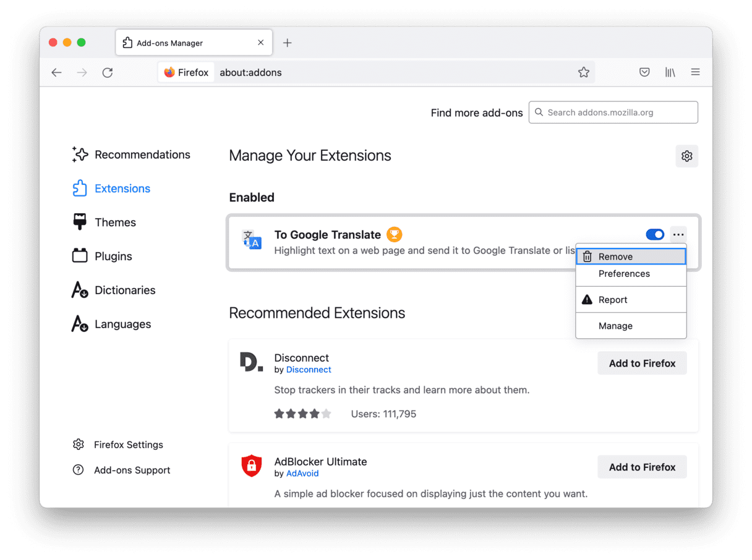
Task: Click the 'Users: 111,795' text
Action: point(383,414)
